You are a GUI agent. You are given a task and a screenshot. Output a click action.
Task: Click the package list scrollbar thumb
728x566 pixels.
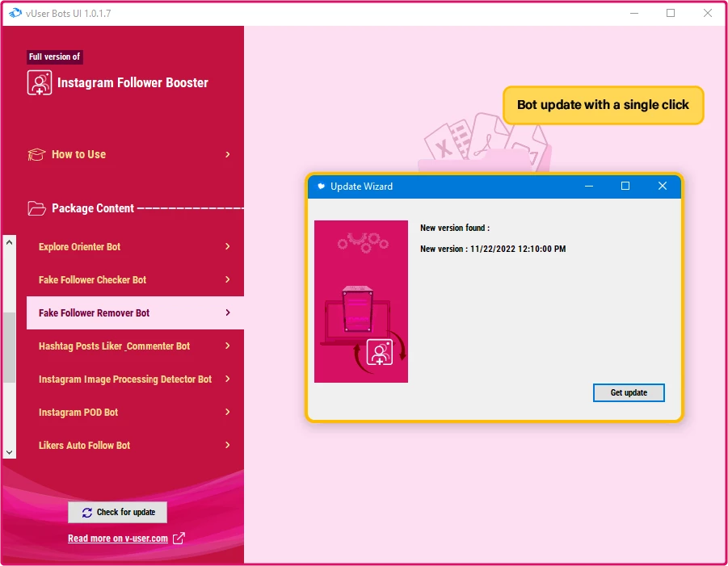click(9, 347)
